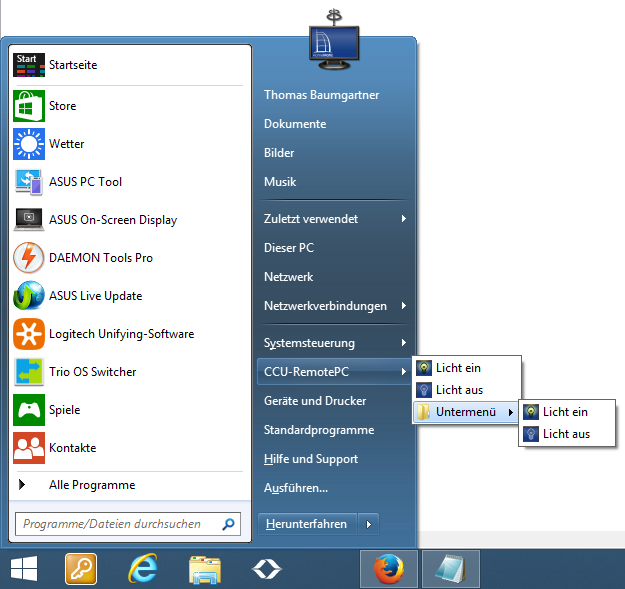Open Dokumente

click(x=295, y=124)
